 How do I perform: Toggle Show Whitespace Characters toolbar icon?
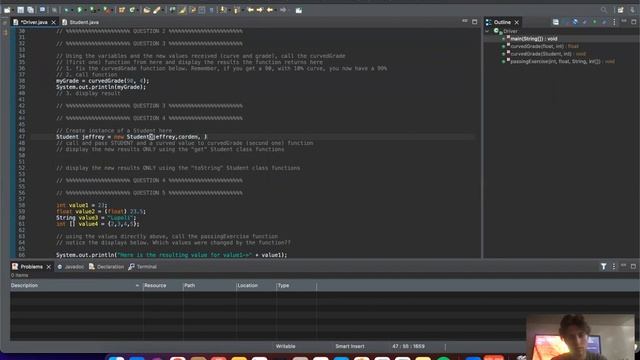click(211, 10)
